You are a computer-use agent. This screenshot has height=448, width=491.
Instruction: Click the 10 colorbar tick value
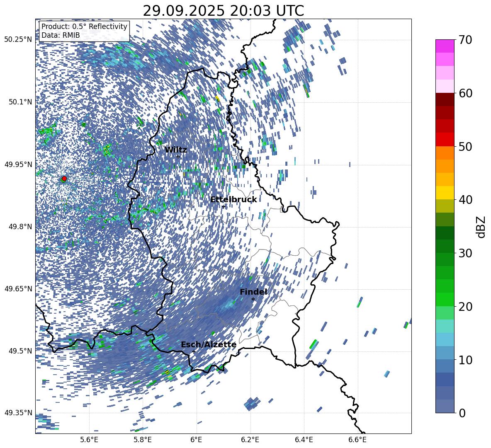point(465,360)
